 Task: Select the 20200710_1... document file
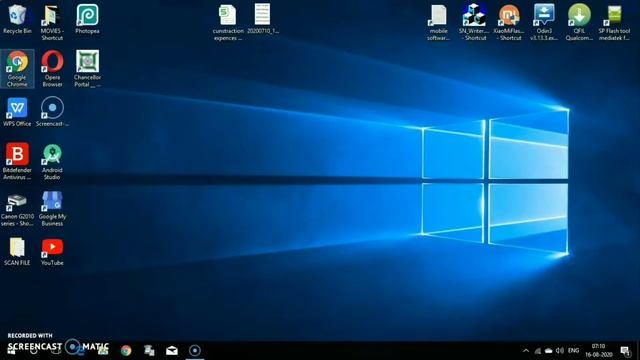click(x=263, y=19)
